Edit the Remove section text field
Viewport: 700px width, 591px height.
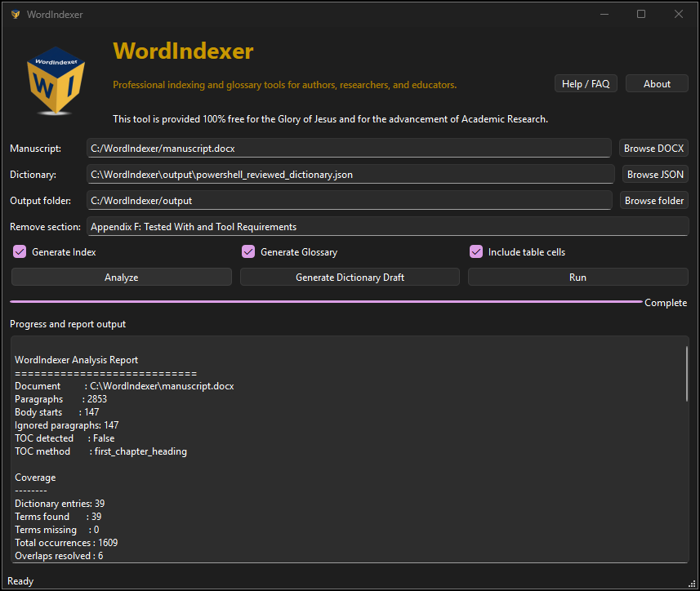387,227
